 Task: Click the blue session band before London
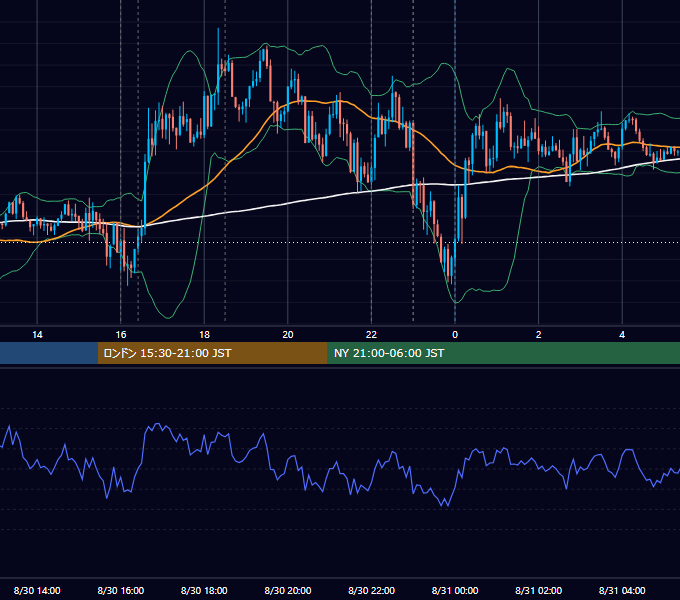pyautogui.click(x=49, y=353)
